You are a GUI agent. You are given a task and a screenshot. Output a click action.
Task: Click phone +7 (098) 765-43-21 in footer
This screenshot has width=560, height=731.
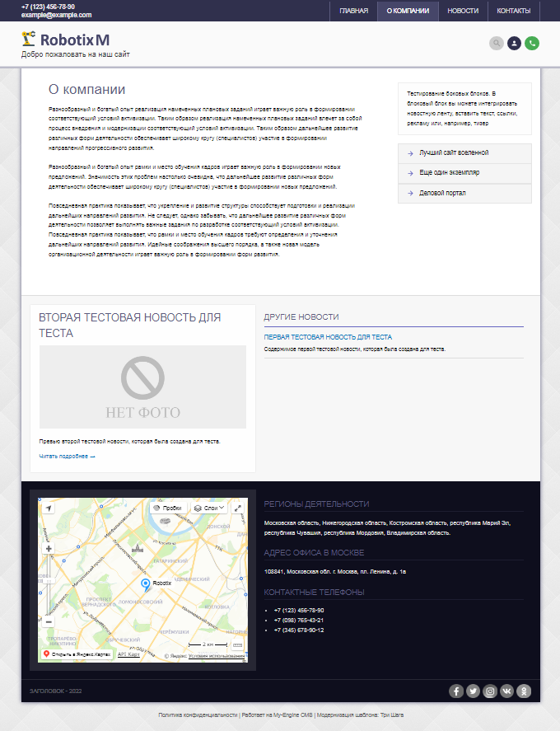click(x=299, y=620)
